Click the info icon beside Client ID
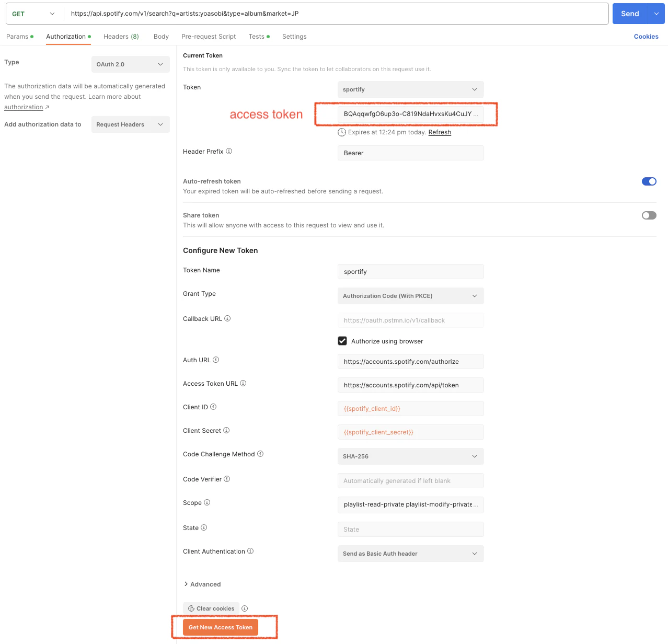The width and height of the screenshot is (668, 644). pos(213,407)
